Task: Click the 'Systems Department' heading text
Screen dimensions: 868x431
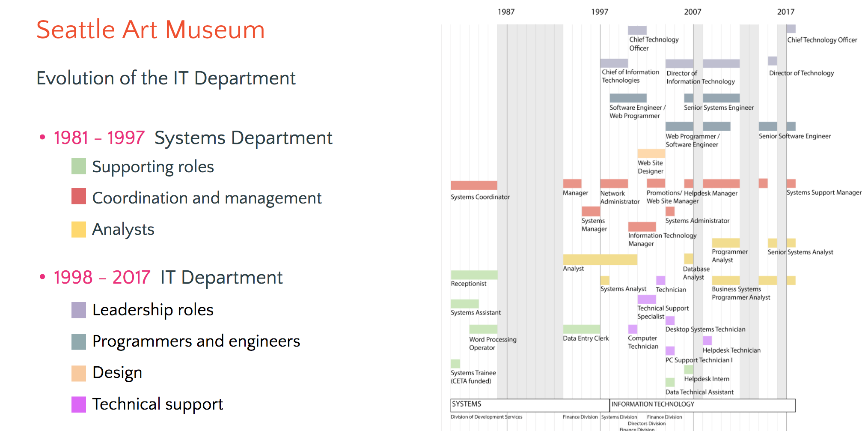Action: click(x=243, y=138)
